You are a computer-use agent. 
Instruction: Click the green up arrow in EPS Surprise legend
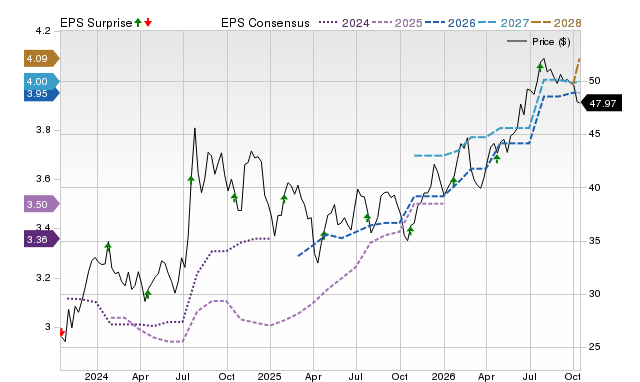click(x=138, y=22)
